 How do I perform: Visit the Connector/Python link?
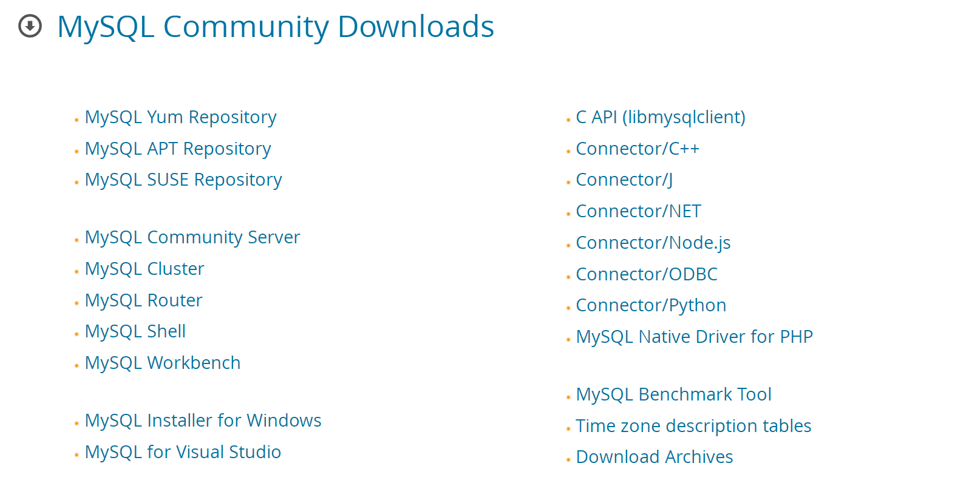point(651,305)
